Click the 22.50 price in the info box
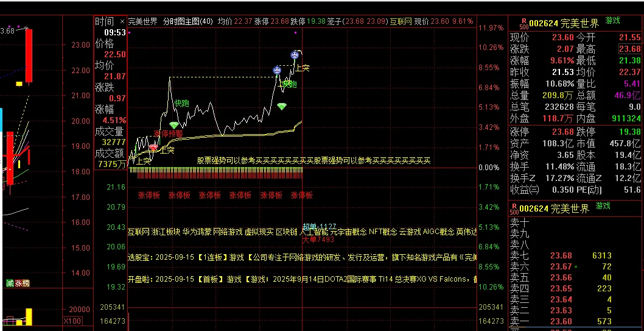 [x=115, y=55]
